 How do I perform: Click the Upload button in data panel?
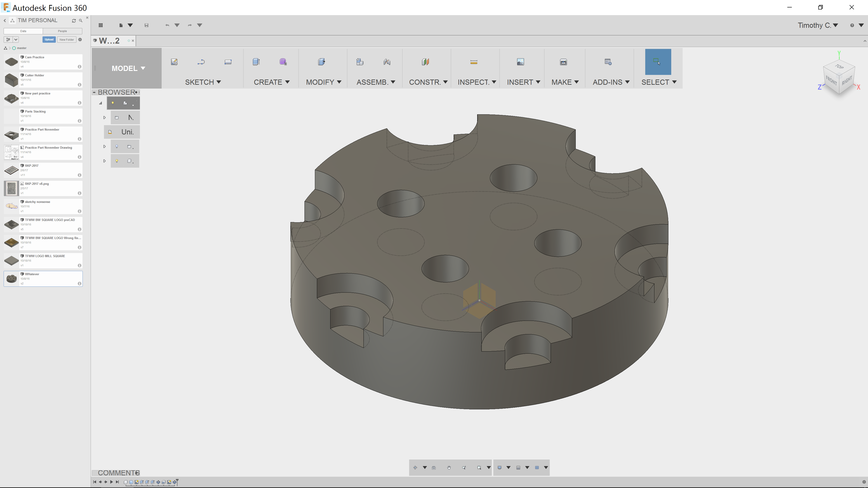click(49, 39)
